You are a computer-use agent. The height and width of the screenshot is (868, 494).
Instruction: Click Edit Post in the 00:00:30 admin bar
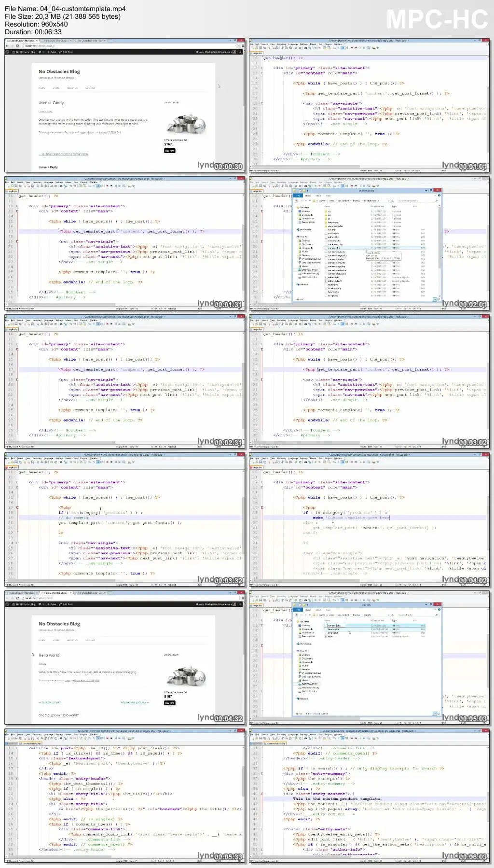[x=66, y=52]
